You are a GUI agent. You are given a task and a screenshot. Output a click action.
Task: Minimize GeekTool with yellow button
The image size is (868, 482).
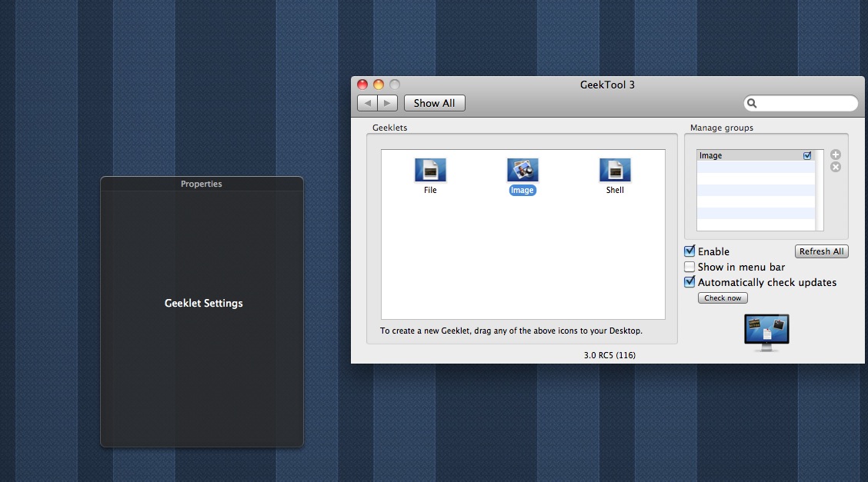379,85
